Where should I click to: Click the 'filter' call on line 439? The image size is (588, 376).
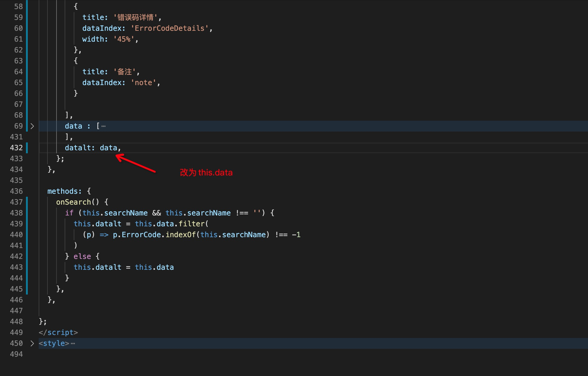(x=192, y=224)
